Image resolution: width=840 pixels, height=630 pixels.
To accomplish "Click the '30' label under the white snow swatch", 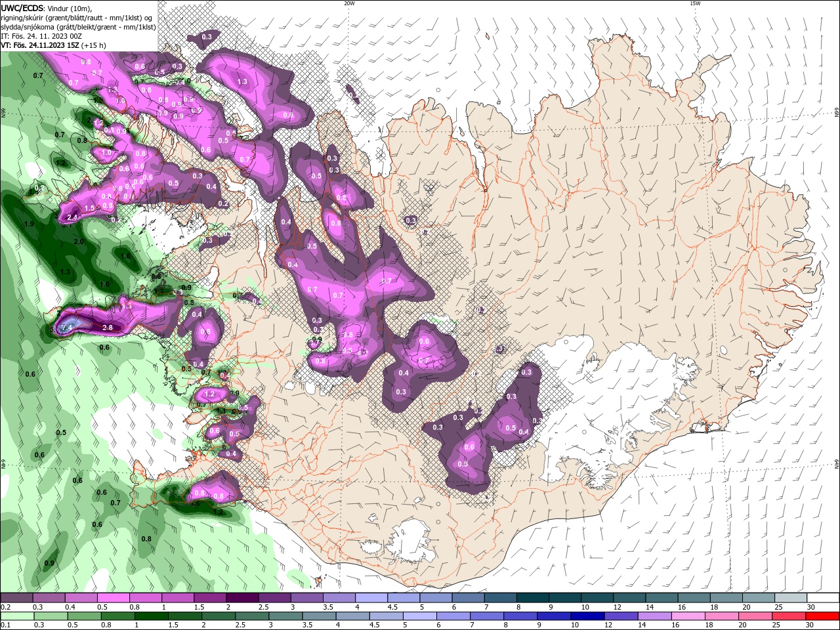I will point(811,608).
